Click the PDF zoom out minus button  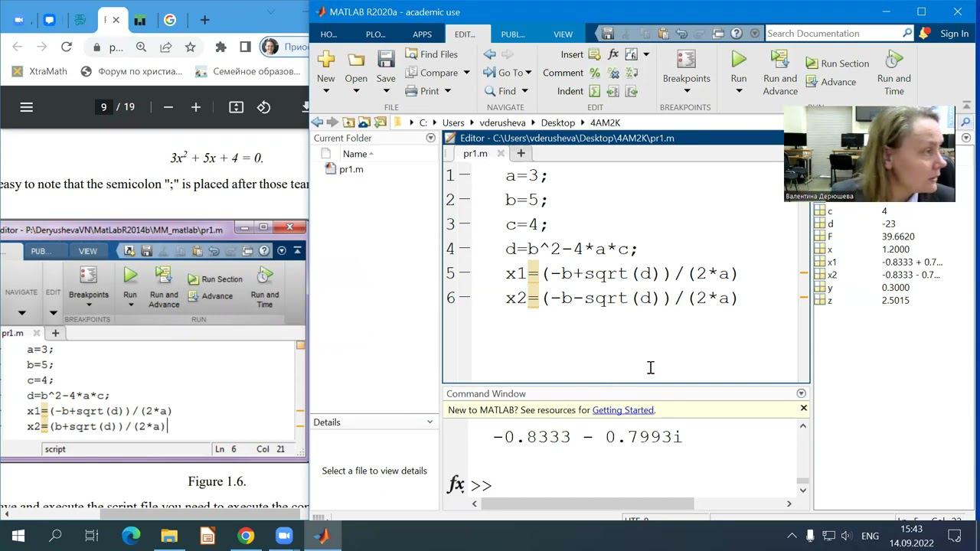click(168, 107)
